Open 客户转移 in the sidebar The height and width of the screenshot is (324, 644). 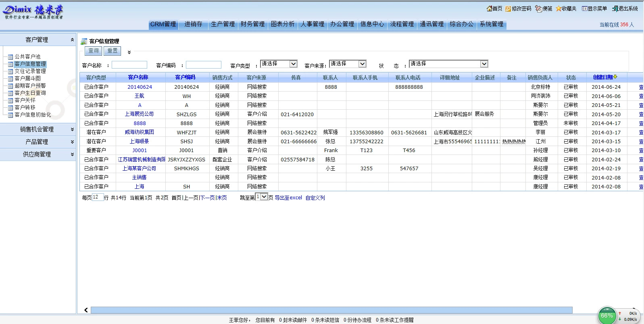pyautogui.click(x=25, y=107)
